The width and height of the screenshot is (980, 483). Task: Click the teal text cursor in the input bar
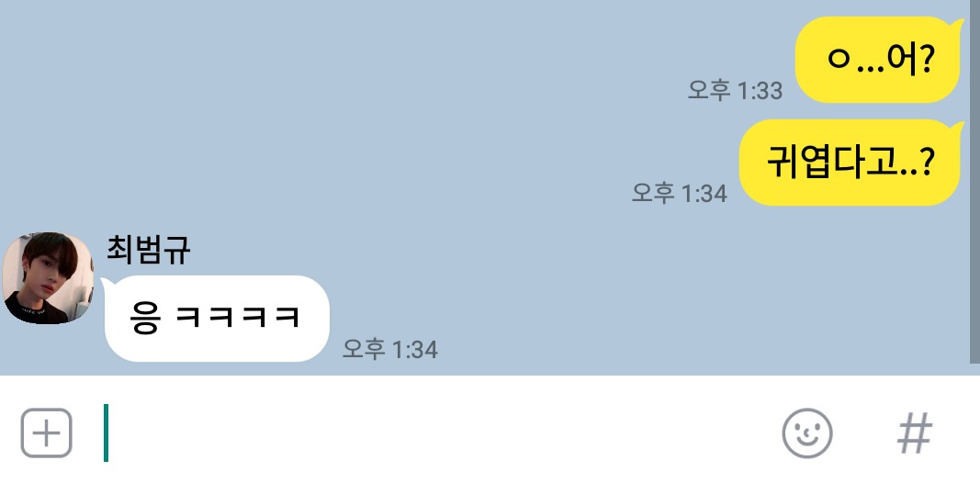click(107, 433)
